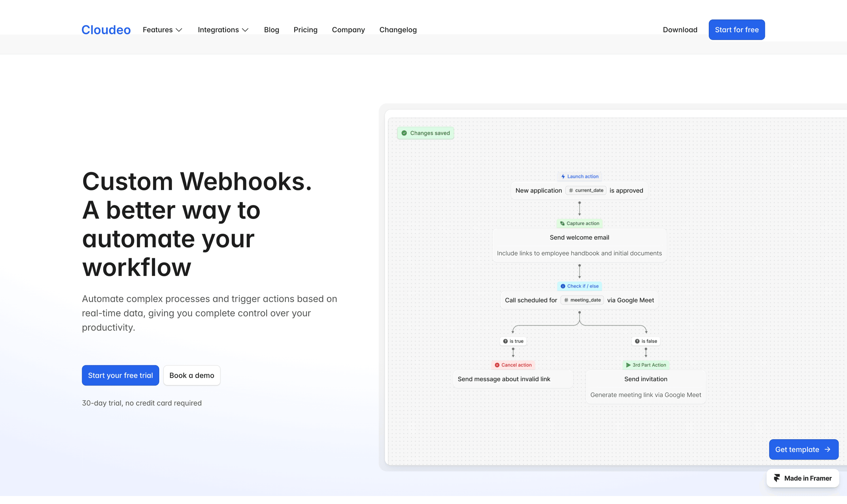
Task: Expand the Features dropdown chevron
Action: point(179,30)
